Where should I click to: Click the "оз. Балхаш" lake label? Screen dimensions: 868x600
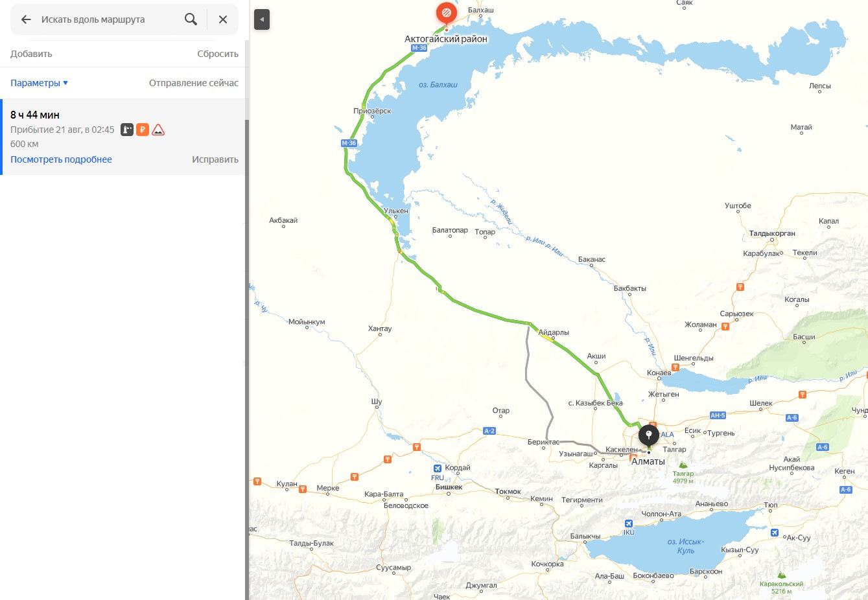click(438, 85)
